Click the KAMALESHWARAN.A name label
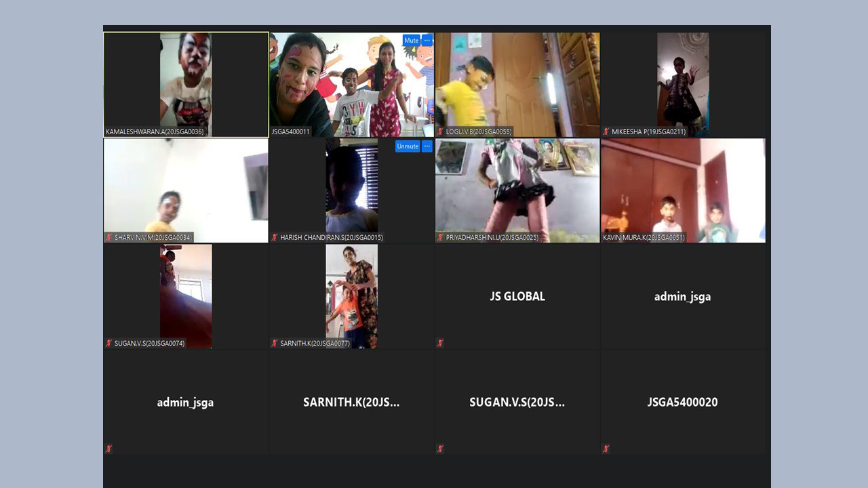The height and width of the screenshot is (488, 868). [155, 131]
